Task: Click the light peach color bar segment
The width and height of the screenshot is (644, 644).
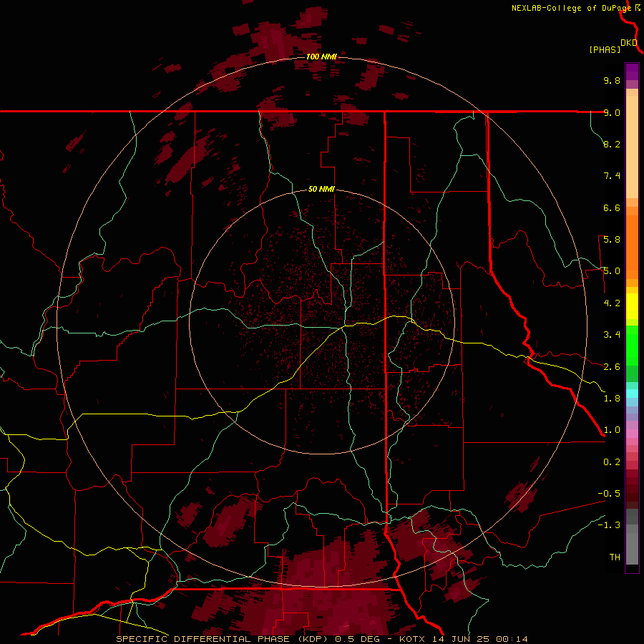Action: [x=632, y=147]
